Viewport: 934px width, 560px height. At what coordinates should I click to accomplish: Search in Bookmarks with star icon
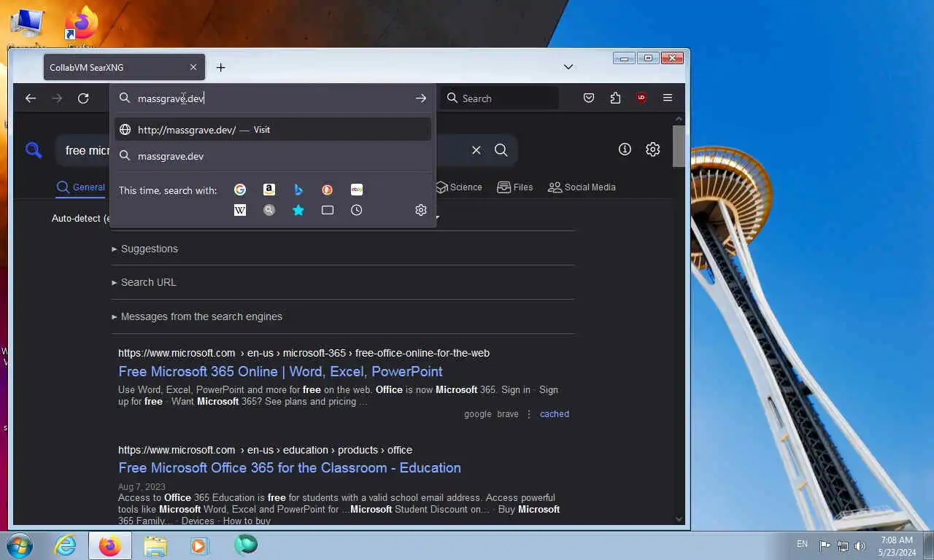tap(298, 210)
